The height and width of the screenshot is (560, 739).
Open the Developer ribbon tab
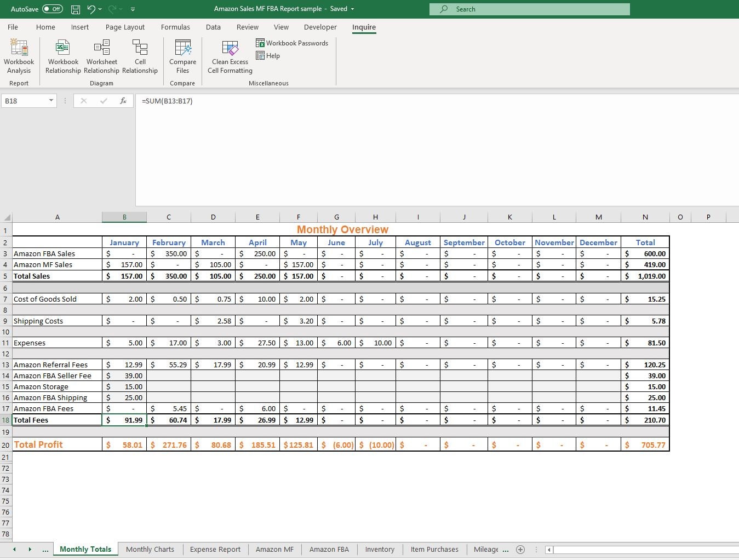tap(320, 27)
